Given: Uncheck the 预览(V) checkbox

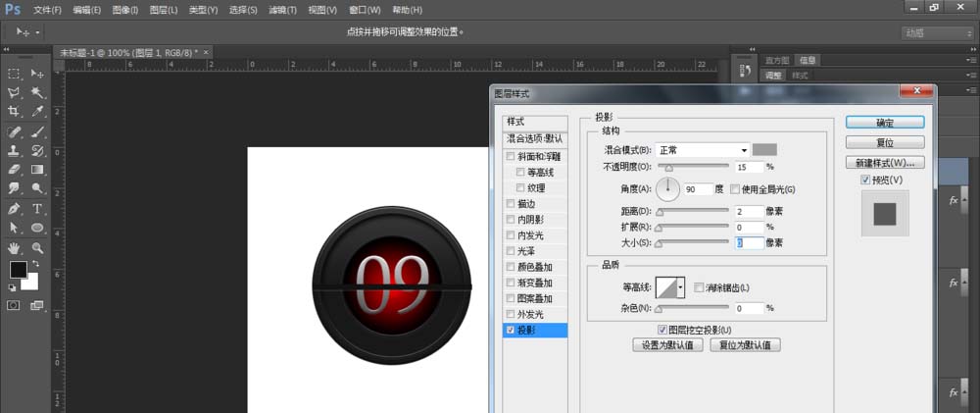Looking at the screenshot, I should [x=864, y=181].
